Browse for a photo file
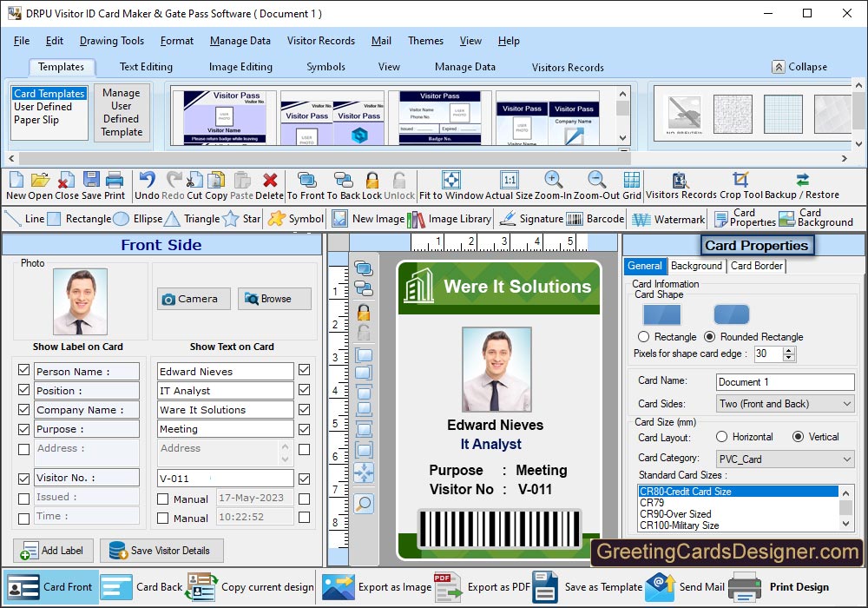The width and height of the screenshot is (868, 608). pos(274,299)
